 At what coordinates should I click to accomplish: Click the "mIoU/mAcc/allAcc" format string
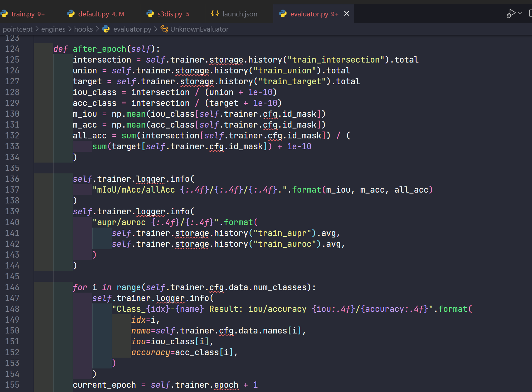190,190
